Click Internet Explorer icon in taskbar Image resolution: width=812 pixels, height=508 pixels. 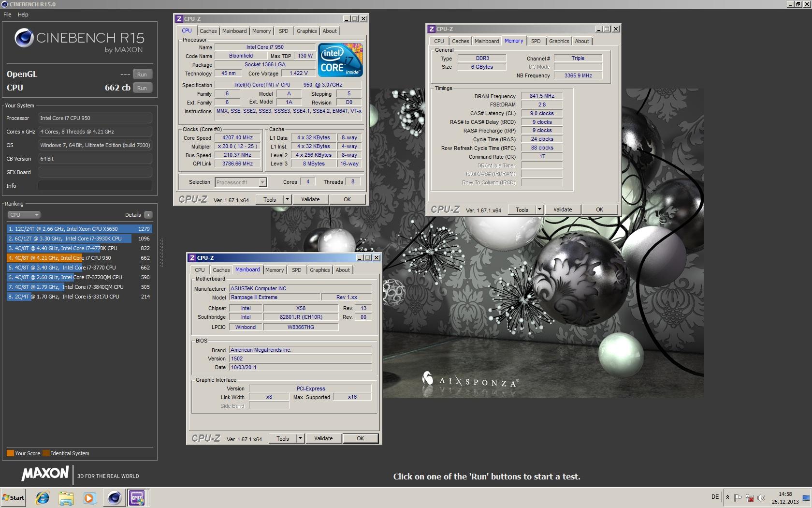pyautogui.click(x=43, y=497)
